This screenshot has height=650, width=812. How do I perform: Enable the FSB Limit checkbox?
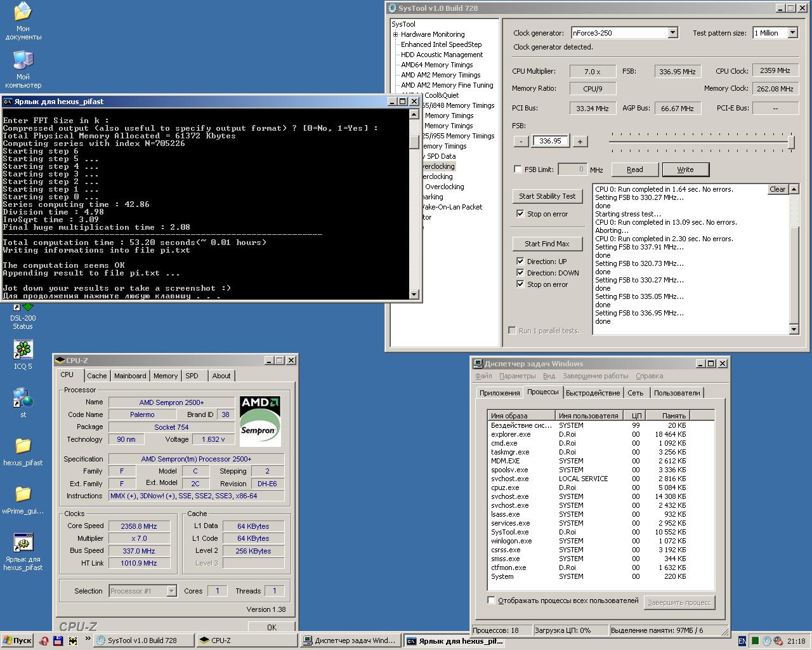click(518, 169)
